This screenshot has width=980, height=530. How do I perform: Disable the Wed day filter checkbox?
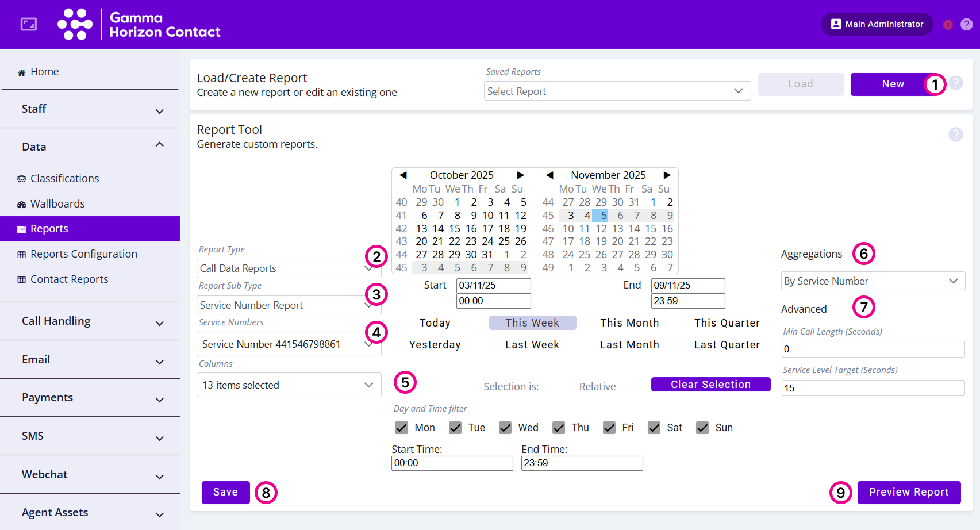coord(505,428)
